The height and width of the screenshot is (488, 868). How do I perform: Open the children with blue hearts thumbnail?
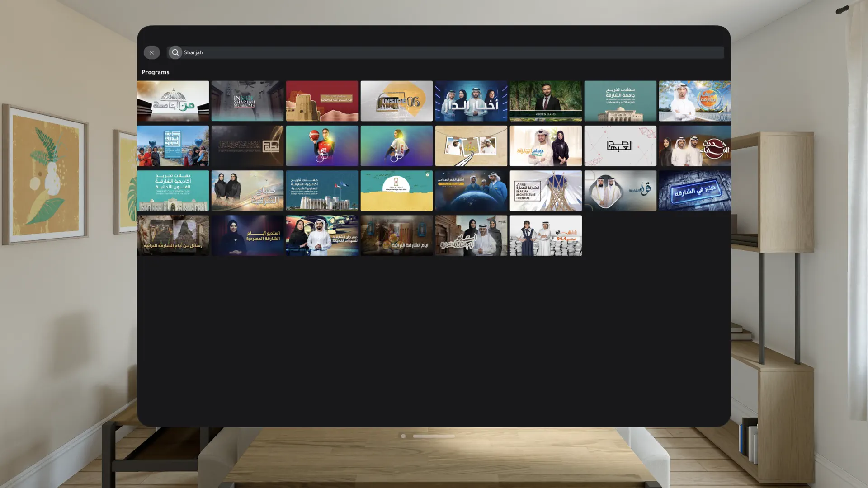point(173,145)
